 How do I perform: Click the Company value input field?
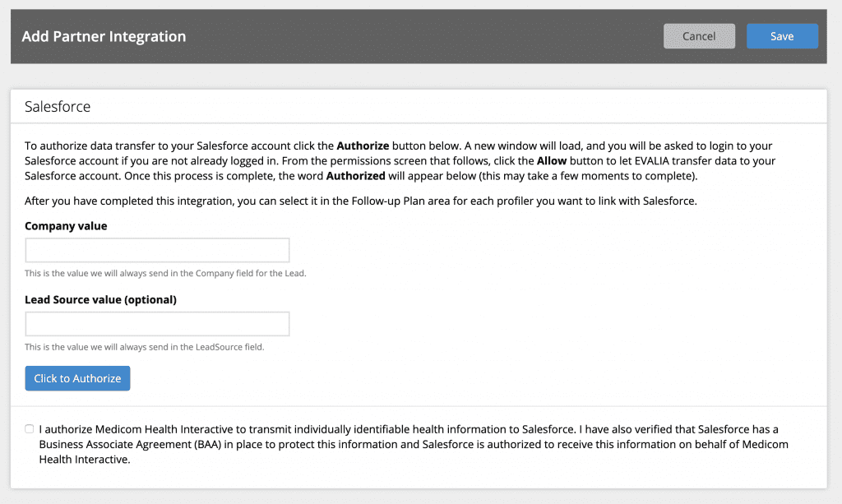[157, 250]
